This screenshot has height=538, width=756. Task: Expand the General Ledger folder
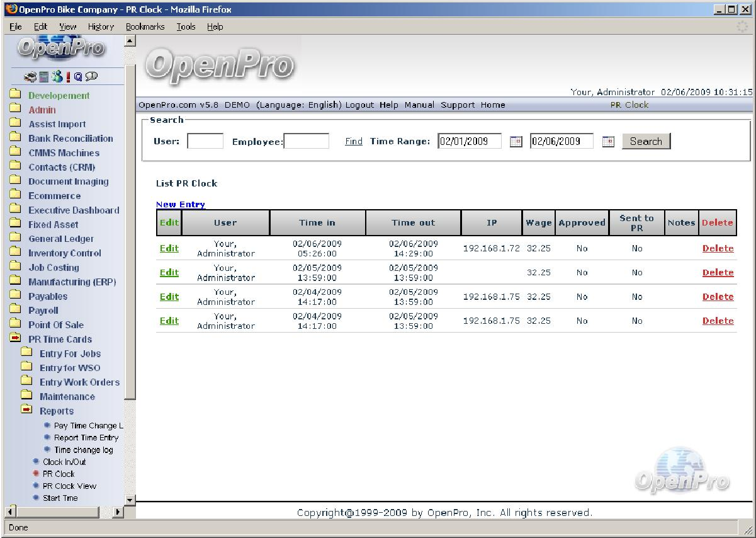click(16, 238)
